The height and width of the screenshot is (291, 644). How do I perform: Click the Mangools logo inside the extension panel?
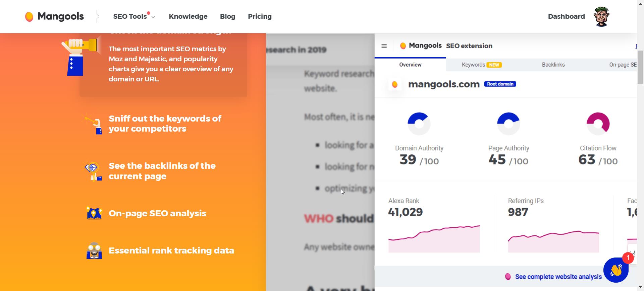pos(420,46)
